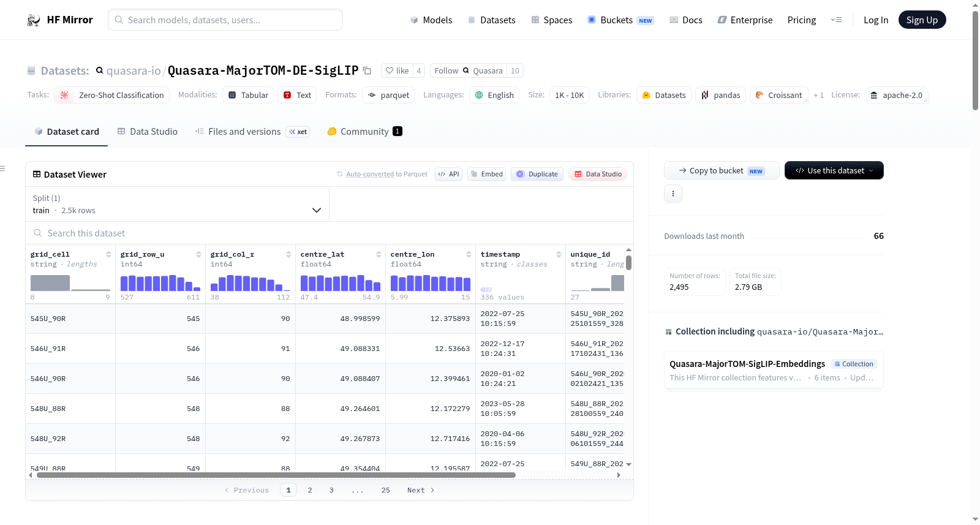Go to Datasets in top navigation
Screen dimensions: 980x525
(492, 20)
